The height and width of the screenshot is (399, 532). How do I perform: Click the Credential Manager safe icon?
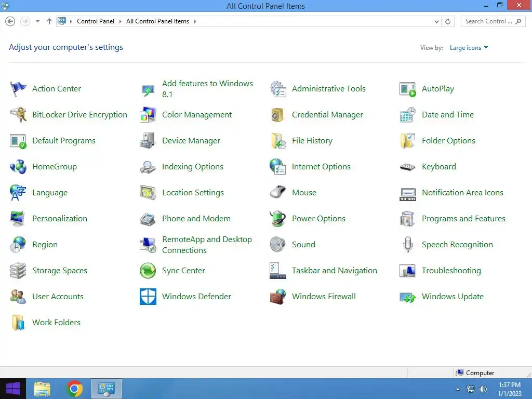click(x=278, y=115)
